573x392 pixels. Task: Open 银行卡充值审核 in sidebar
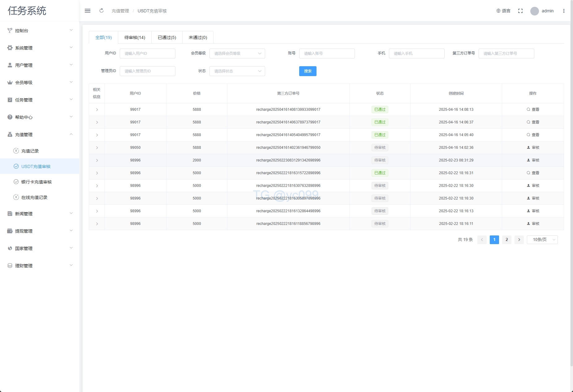coord(36,182)
